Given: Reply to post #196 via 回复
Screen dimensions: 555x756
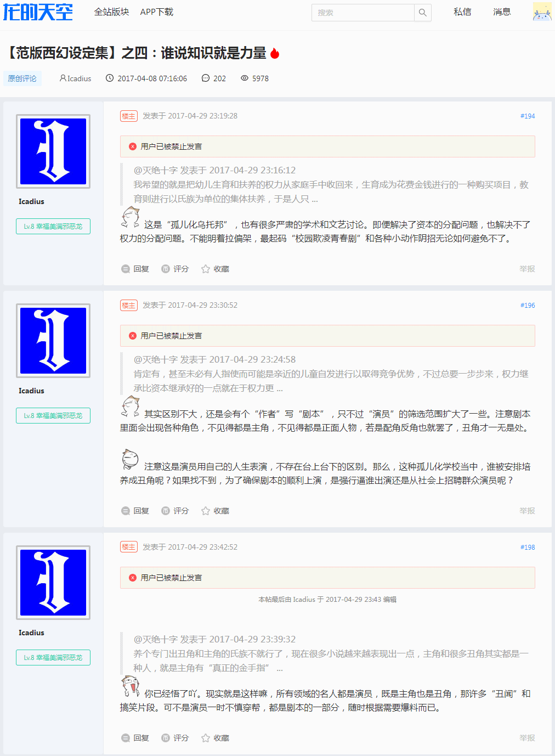Looking at the screenshot, I should tap(135, 511).
